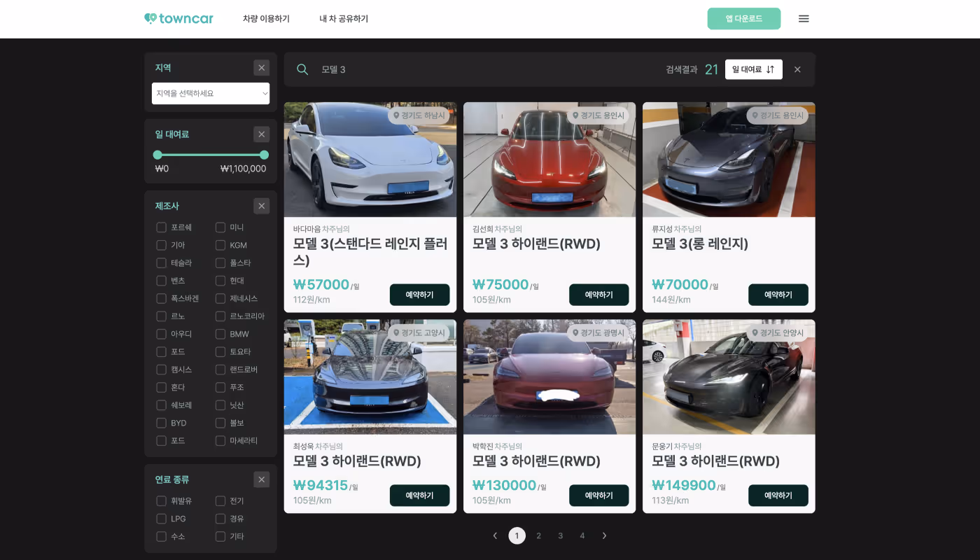
Task: Open the gray Model 3 photo by 류지성
Action: click(729, 160)
